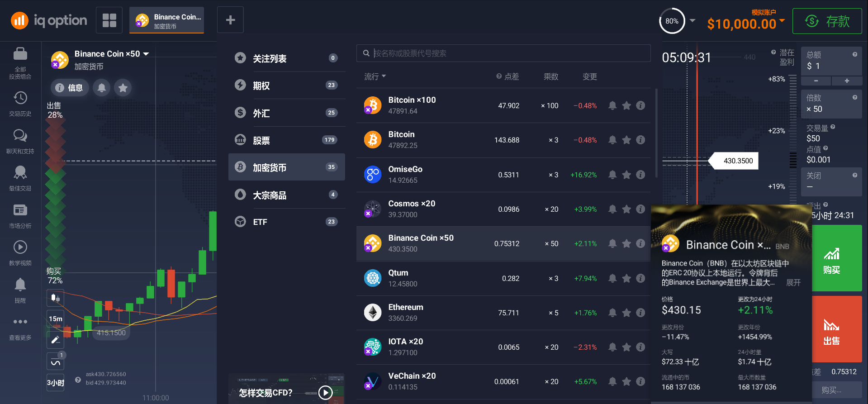Select the 期权 options category
The width and height of the screenshot is (868, 404).
287,86
